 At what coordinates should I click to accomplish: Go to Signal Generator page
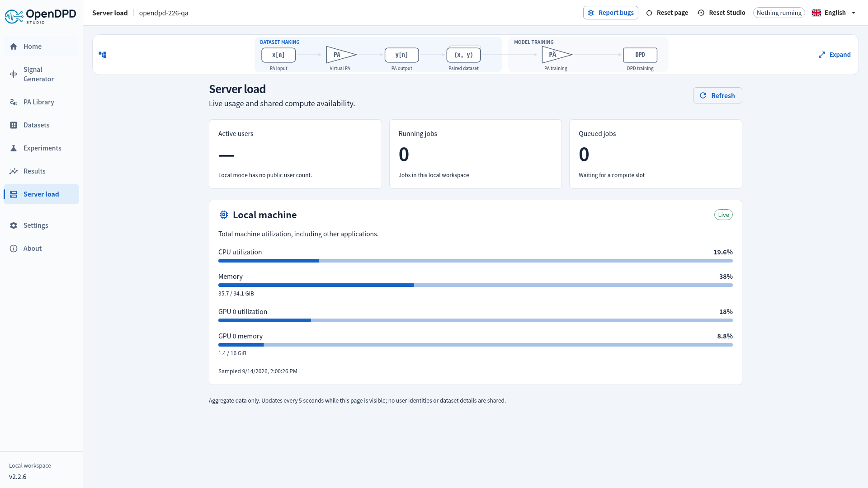(x=41, y=74)
